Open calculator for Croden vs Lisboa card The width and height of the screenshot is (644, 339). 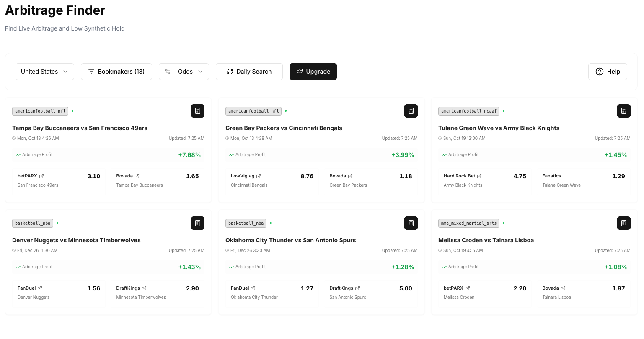coord(623,223)
